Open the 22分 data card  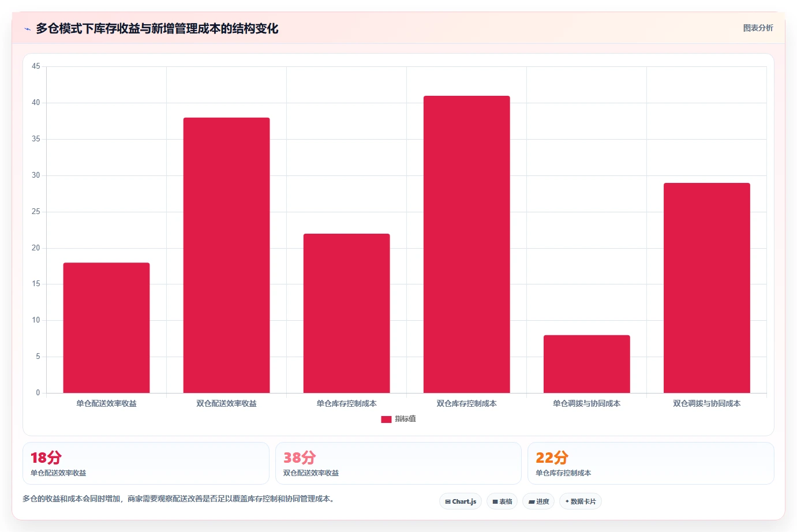tap(651, 463)
